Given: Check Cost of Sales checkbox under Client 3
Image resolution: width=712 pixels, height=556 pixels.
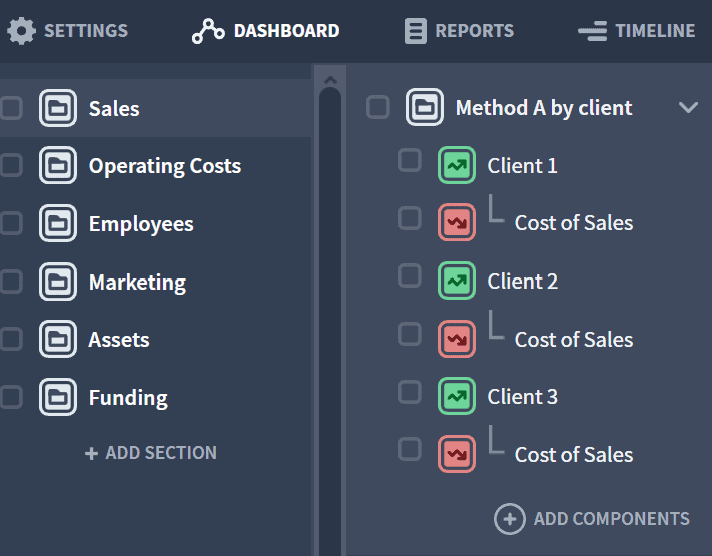Looking at the screenshot, I should (410, 449).
